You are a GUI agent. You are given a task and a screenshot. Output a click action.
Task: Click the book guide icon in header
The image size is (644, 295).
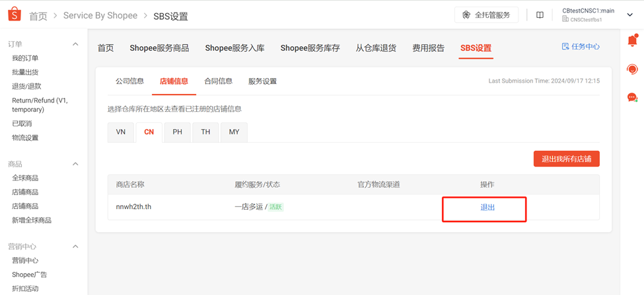click(x=540, y=15)
